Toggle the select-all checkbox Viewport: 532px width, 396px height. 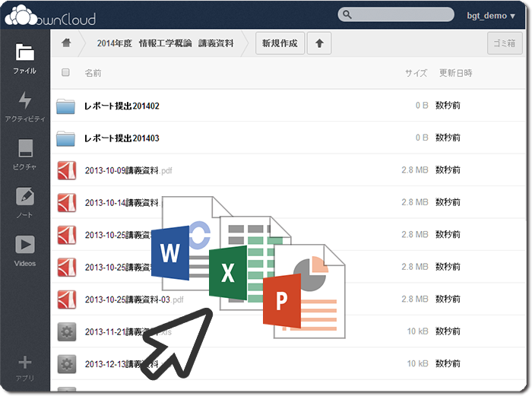pos(65,72)
